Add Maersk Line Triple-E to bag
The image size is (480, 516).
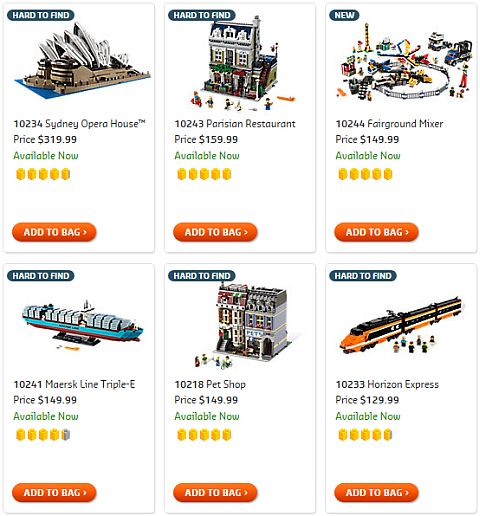[x=54, y=493]
